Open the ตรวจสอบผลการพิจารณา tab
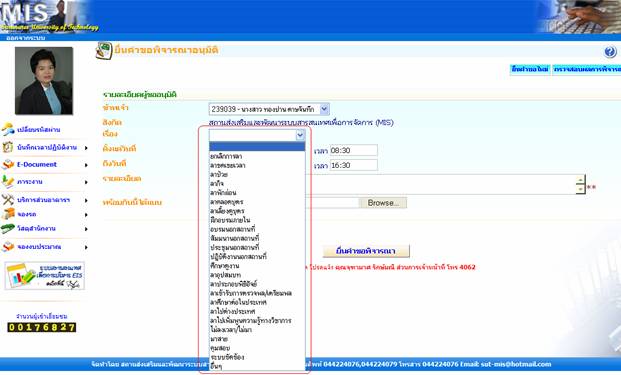The width and height of the screenshot is (621, 375). tap(587, 69)
